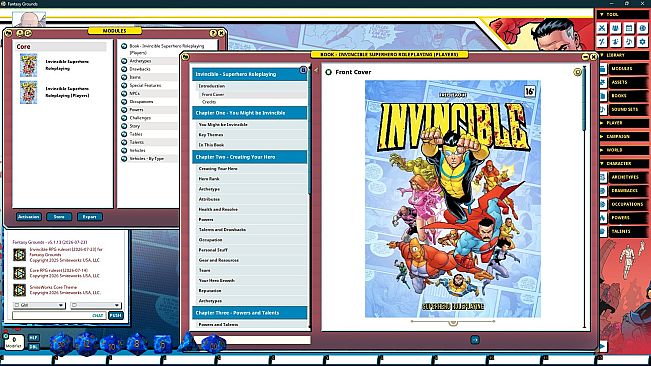Click the PUSH button in the chat
Screen dimensions: 651x366
point(115,315)
